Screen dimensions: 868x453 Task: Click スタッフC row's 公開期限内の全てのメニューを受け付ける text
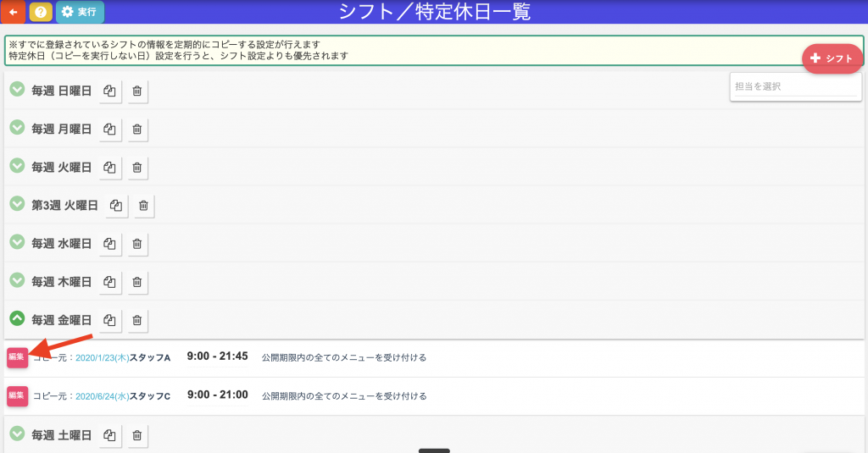tap(344, 396)
